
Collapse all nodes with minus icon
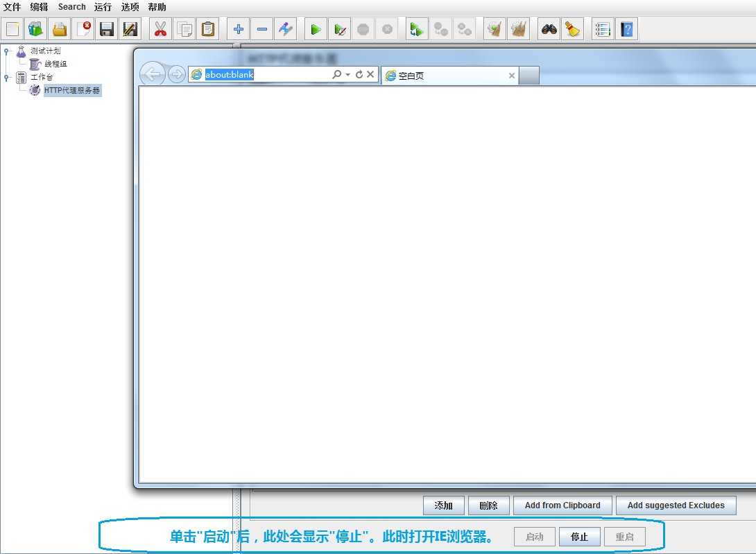pos(261,29)
